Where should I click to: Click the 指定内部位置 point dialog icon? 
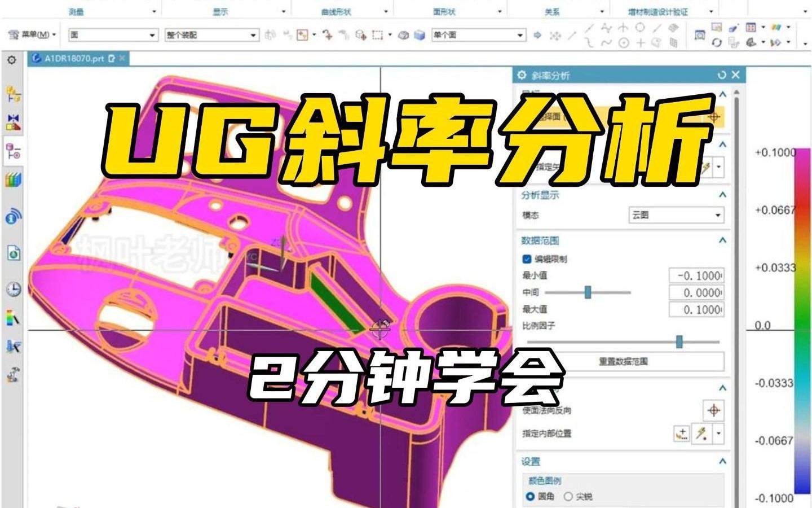click(x=681, y=433)
